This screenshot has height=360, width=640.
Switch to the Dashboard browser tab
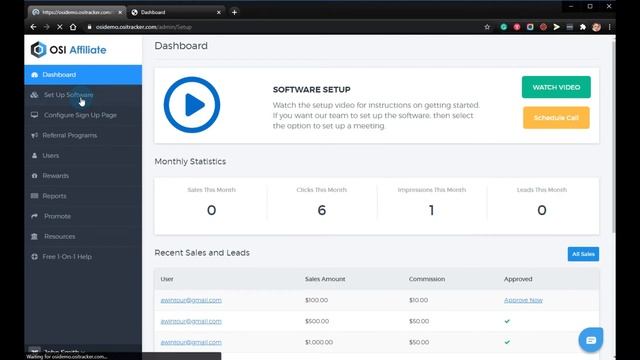tap(176, 12)
